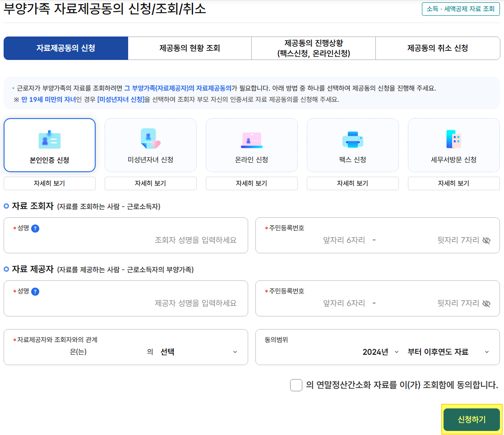The height and width of the screenshot is (435, 504).
Task: Click 자세히 보기 under 온라인 신청
Action: coord(252,183)
